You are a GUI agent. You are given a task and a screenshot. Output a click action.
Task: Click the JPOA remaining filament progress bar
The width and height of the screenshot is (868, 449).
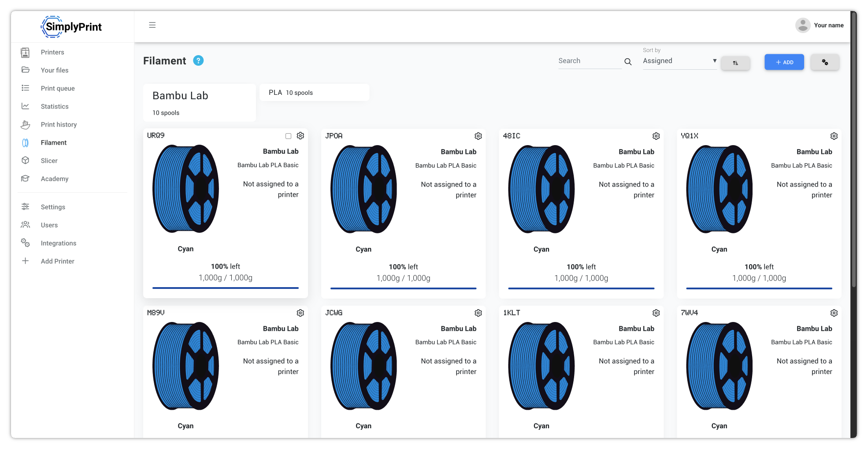(403, 288)
